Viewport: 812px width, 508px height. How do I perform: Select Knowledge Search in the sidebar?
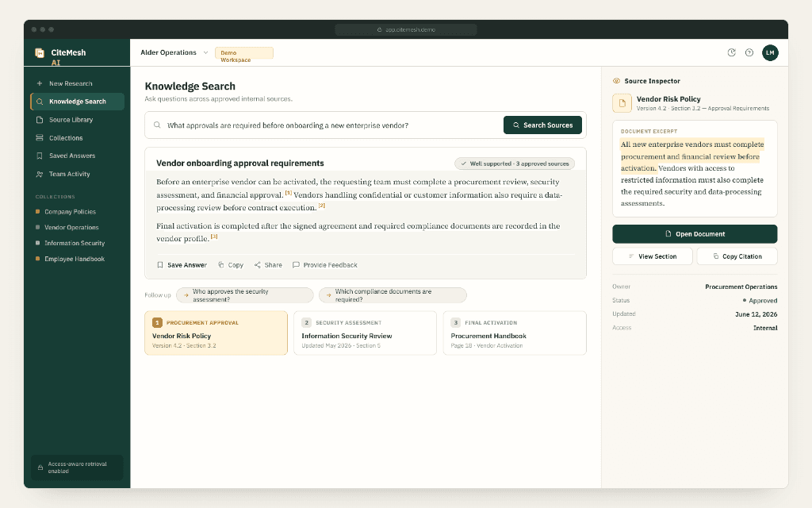click(x=77, y=102)
